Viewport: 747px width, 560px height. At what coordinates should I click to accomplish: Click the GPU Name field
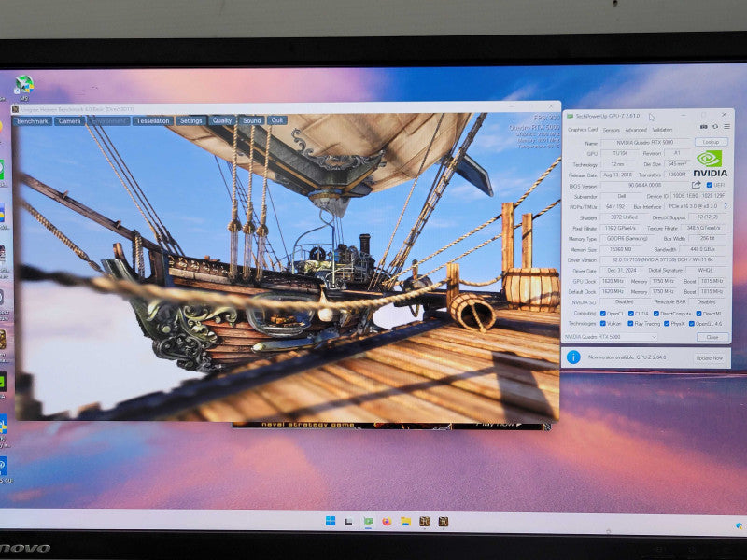(x=645, y=143)
